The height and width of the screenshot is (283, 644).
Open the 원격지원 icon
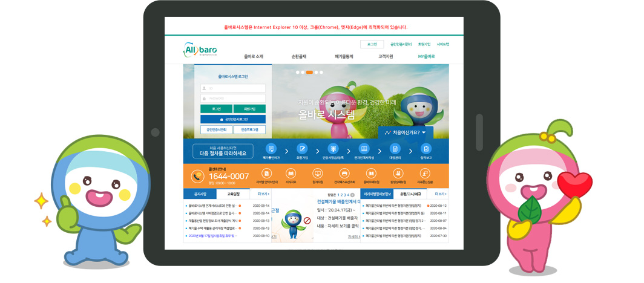318,173
